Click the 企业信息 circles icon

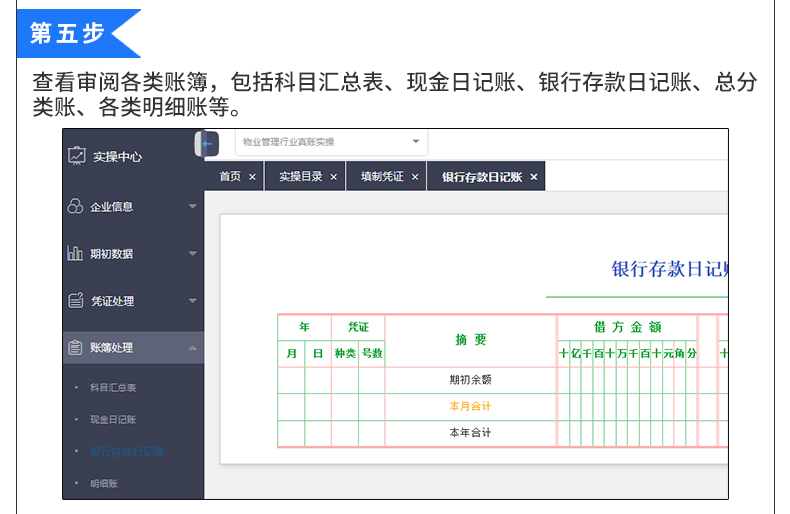pos(75,206)
